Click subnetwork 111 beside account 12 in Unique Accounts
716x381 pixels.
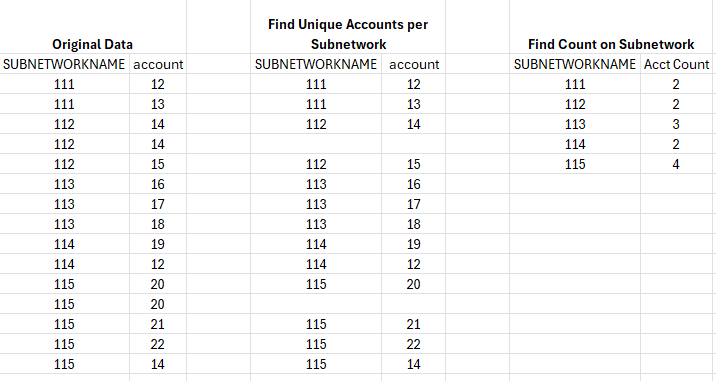[316, 85]
